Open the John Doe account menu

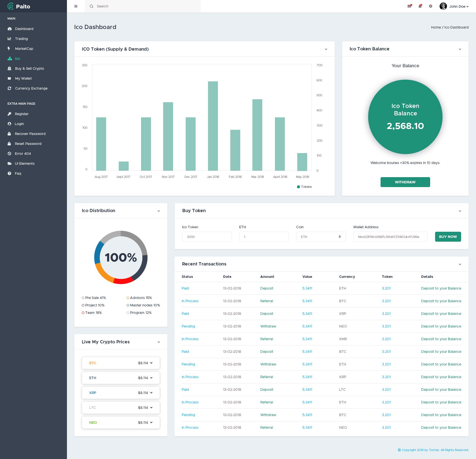[457, 6]
